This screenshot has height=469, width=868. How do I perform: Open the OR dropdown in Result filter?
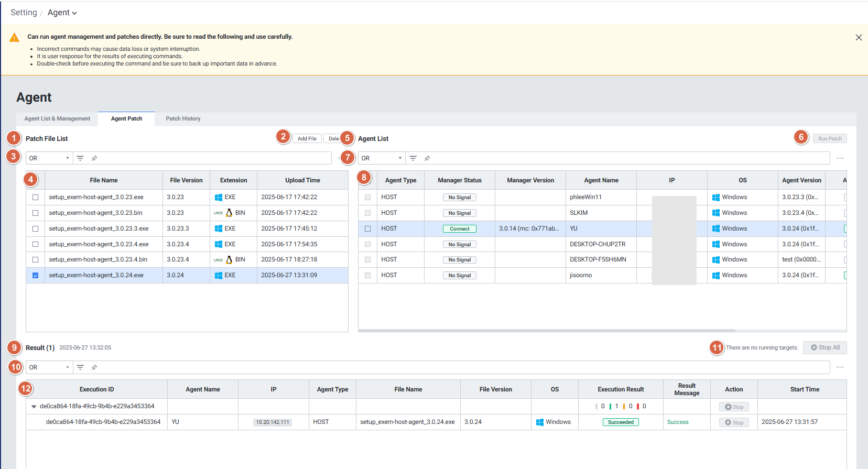pos(49,367)
